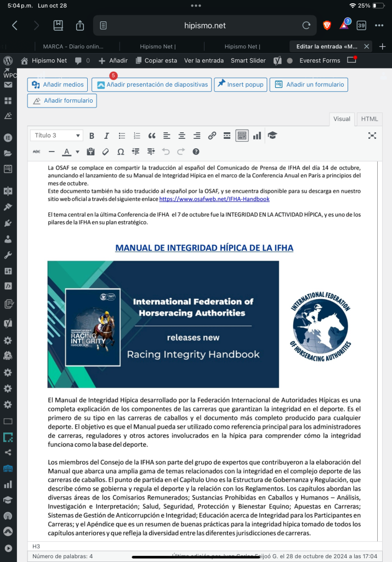The image size is (392, 562).
Task: Insert a bulleted list
Action: [x=122, y=136]
